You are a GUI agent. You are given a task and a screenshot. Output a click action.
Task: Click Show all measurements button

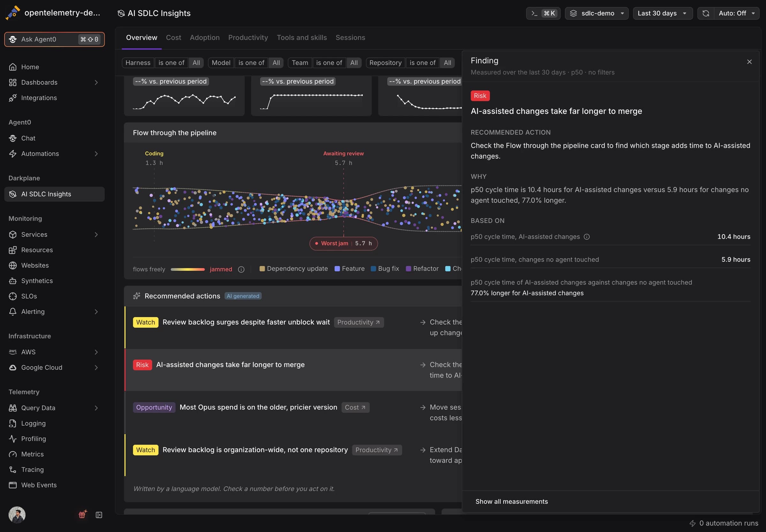(512, 501)
